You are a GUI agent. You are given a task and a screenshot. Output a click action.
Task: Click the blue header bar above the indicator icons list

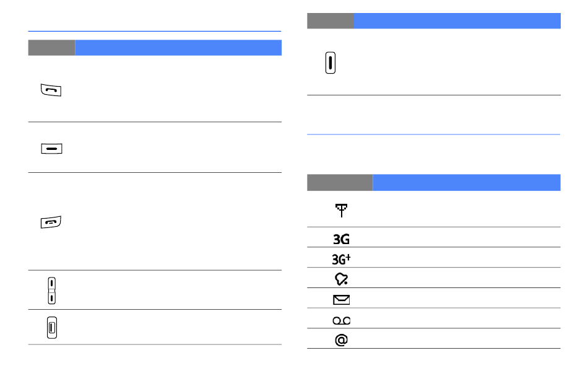click(467, 182)
